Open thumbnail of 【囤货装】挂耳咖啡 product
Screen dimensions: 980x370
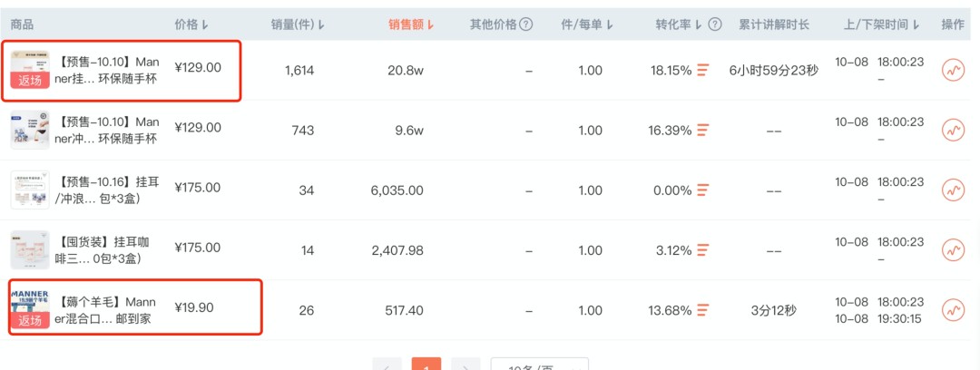(29, 250)
